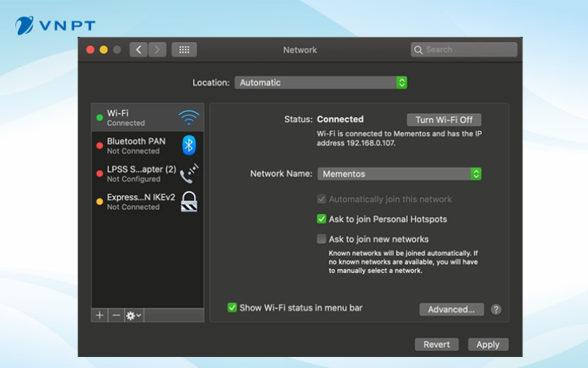Screen dimensions: 588x368
Task: Go forward with the right chevron button
Action: point(157,49)
